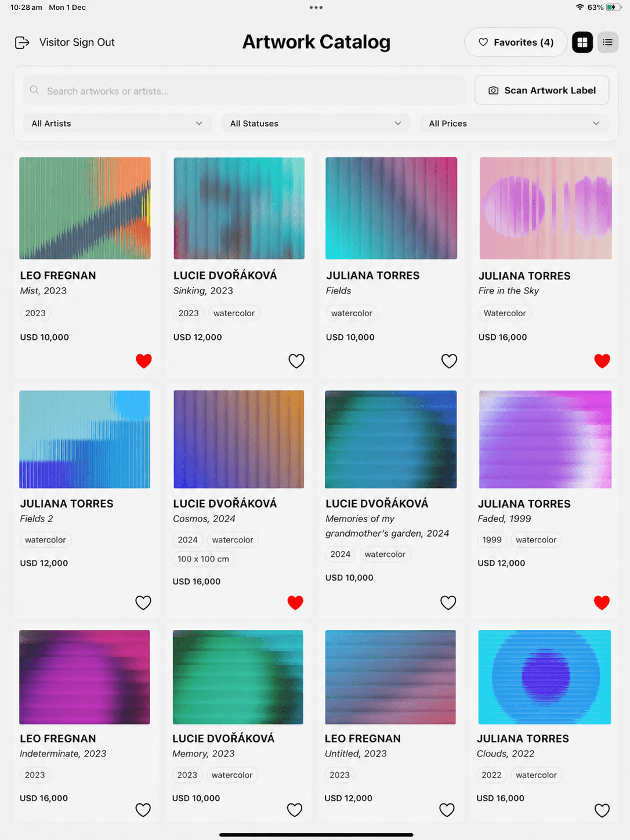Open the All Statuses filter
The height and width of the screenshot is (840, 630).
click(316, 124)
